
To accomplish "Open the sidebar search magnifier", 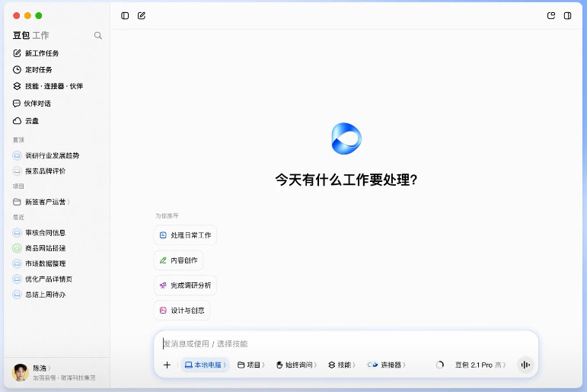I will (98, 36).
